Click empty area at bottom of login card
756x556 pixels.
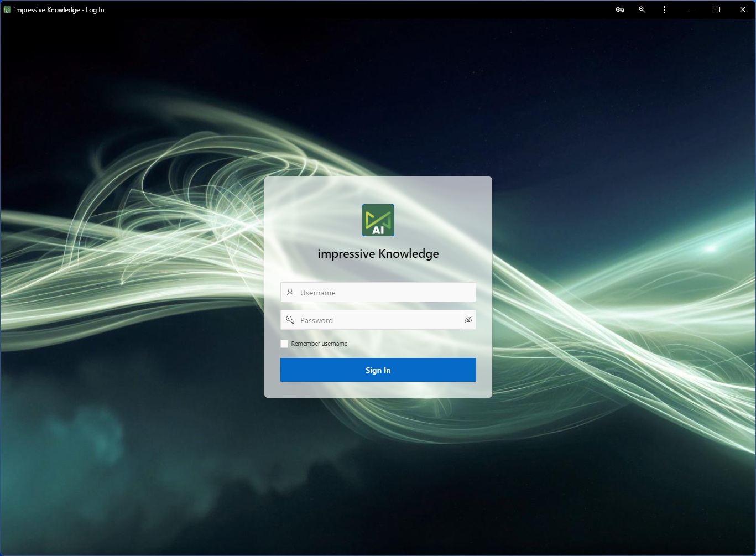pos(378,390)
